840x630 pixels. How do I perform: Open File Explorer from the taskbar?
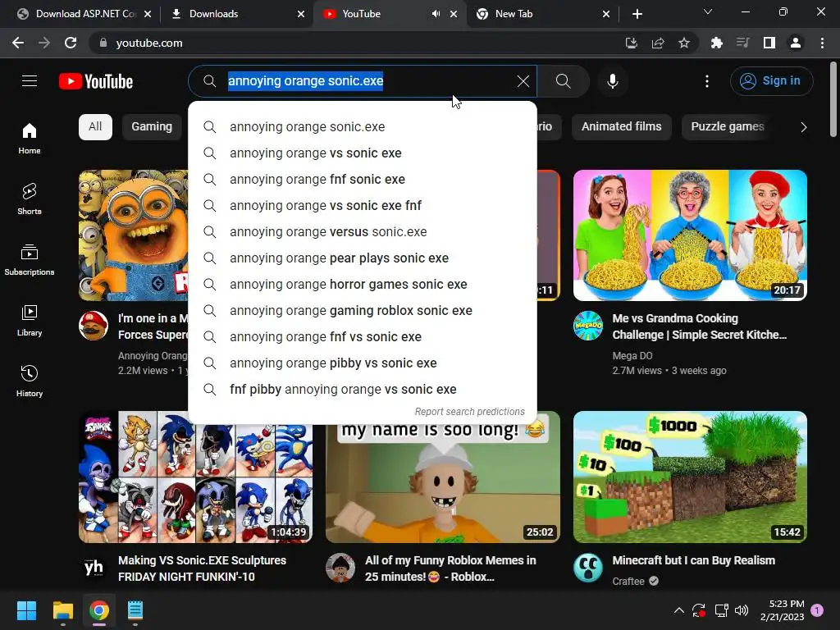pyautogui.click(x=62, y=610)
